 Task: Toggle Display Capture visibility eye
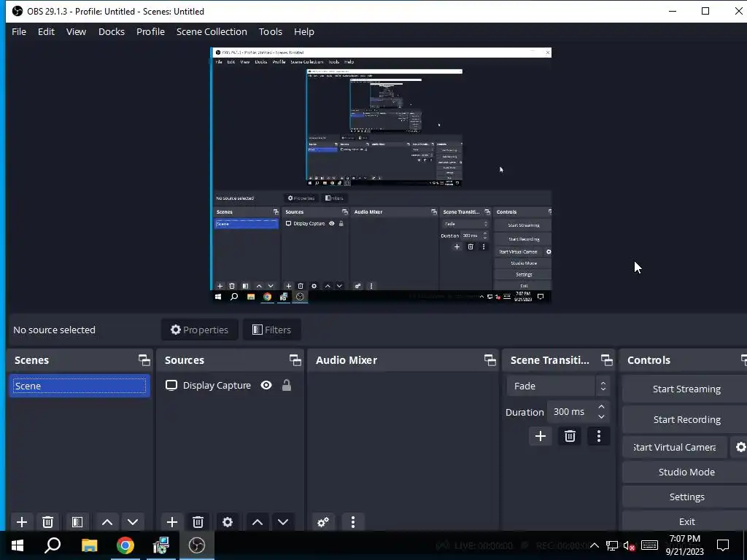(x=266, y=385)
